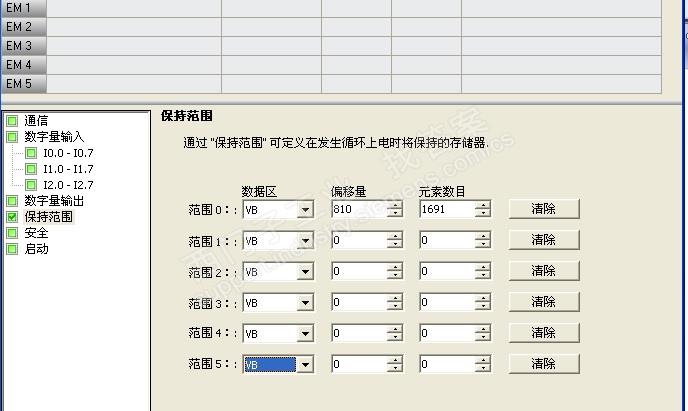Click 清除 button for 范围4

click(543, 333)
